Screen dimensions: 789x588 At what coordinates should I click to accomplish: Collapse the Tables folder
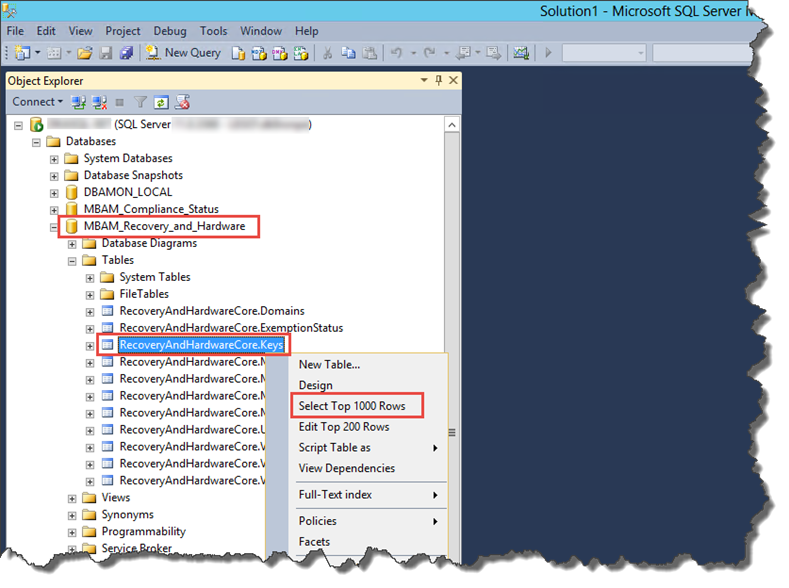click(x=72, y=261)
